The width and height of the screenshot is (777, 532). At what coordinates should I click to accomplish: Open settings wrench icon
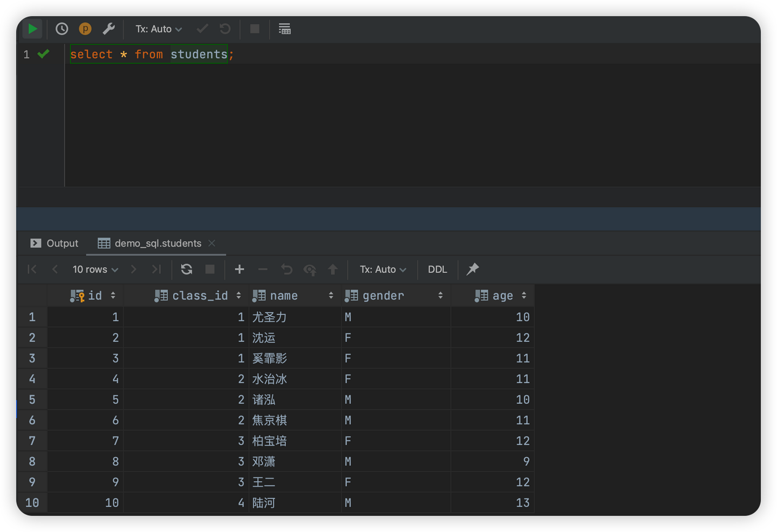pos(108,29)
